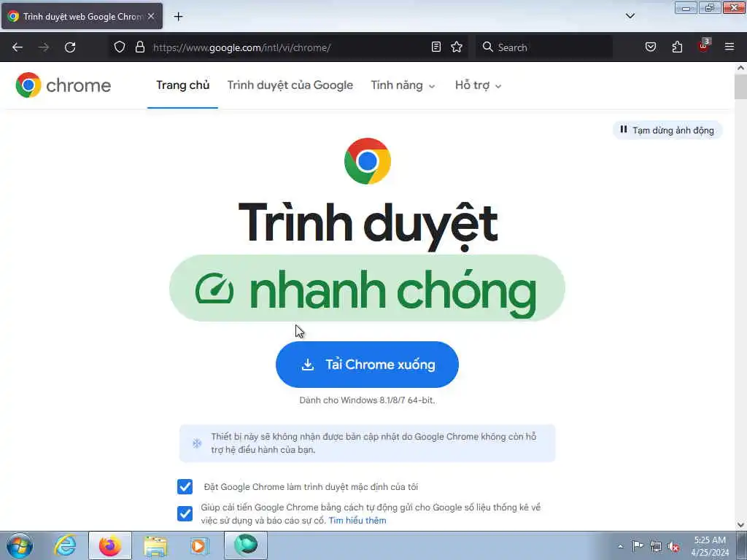The height and width of the screenshot is (560, 747).
Task: Pause animation with Tạm dừng ảnh động
Action: coord(667,130)
